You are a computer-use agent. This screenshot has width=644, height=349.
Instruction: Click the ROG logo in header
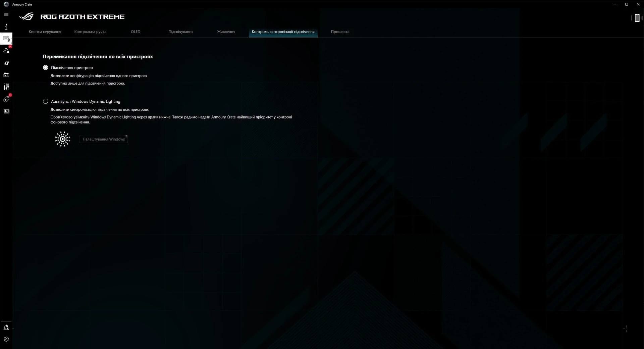pos(26,16)
